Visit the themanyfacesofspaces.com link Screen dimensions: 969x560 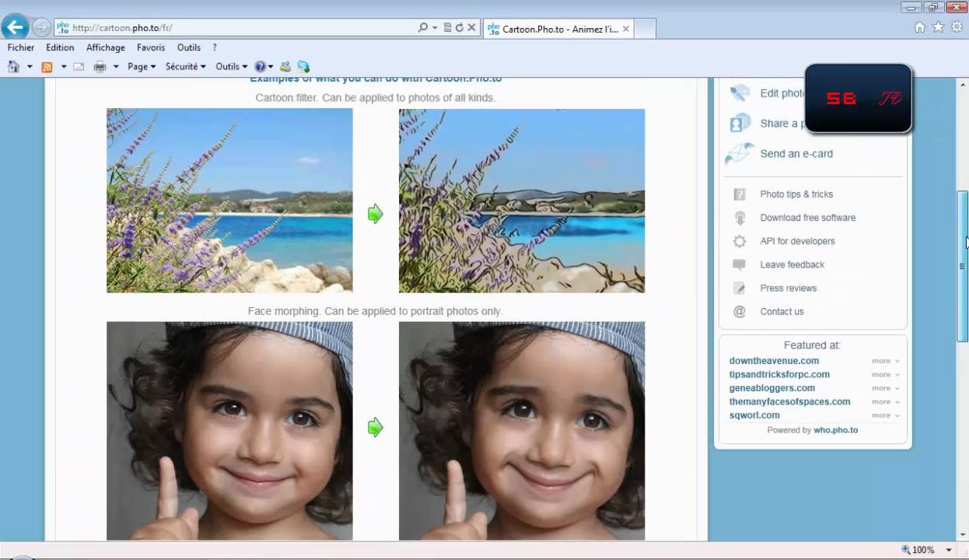(789, 402)
